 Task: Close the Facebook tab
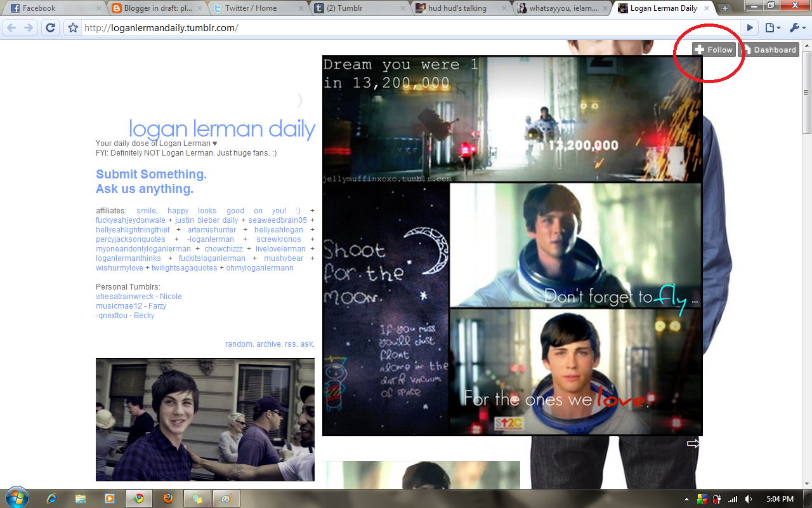click(x=98, y=8)
